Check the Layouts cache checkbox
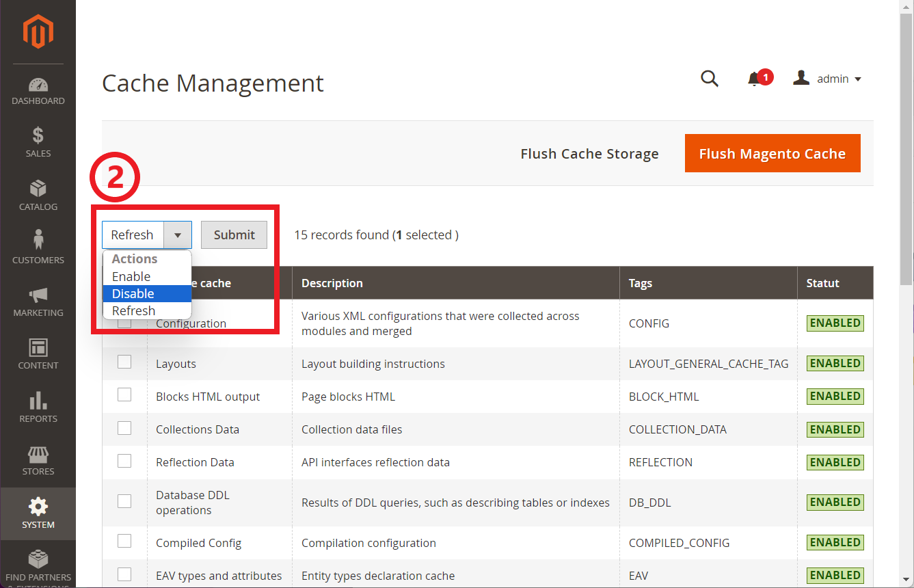Screen dimensions: 914x588 point(124,362)
